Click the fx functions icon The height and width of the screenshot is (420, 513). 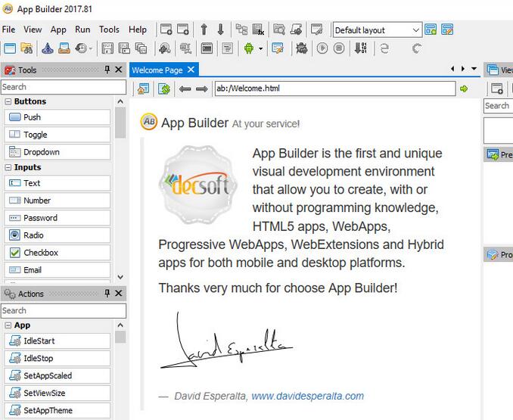[259, 30]
